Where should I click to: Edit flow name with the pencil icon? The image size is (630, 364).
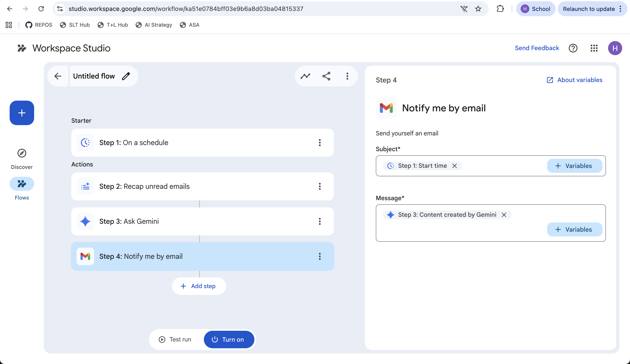(x=126, y=76)
